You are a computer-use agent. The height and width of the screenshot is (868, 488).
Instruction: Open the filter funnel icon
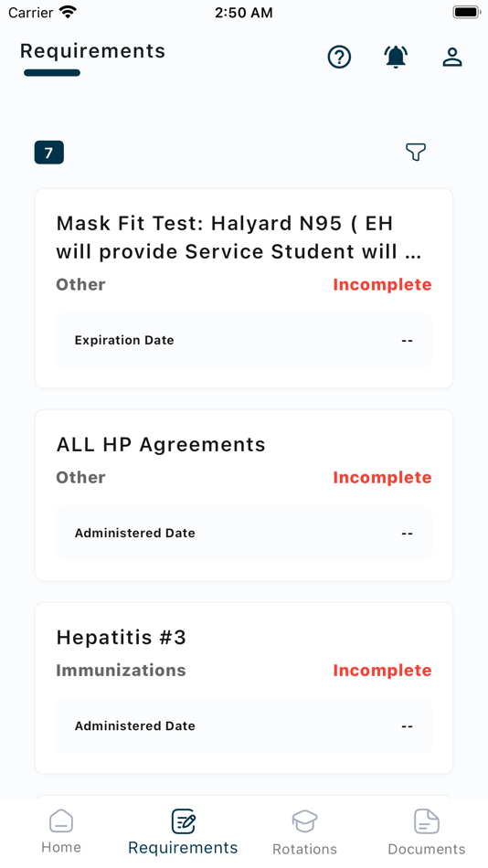(416, 152)
